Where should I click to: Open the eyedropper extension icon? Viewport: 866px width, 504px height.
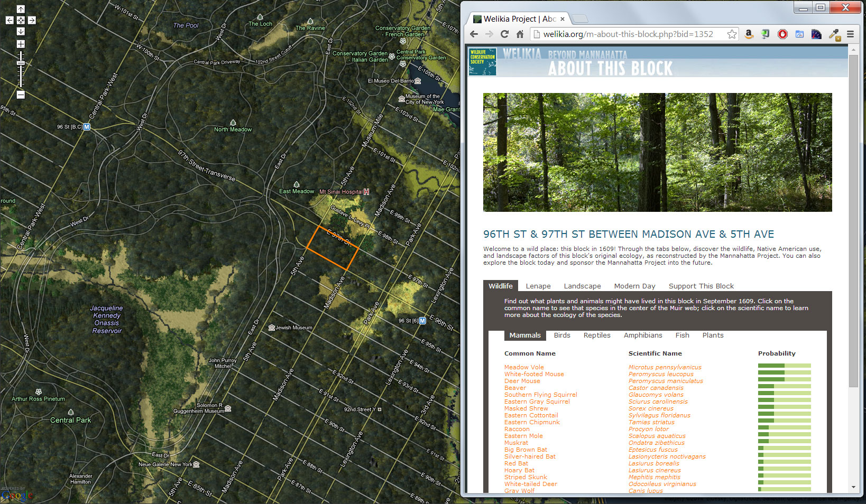[x=834, y=35]
